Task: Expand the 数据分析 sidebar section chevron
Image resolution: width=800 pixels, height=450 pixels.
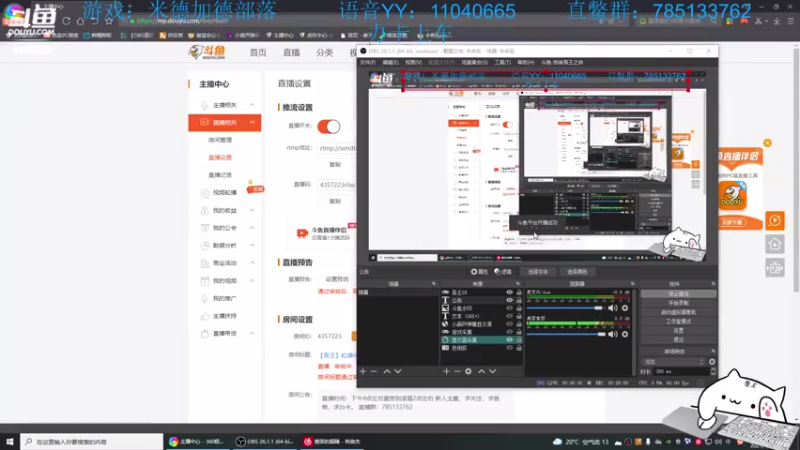Action: tap(252, 245)
